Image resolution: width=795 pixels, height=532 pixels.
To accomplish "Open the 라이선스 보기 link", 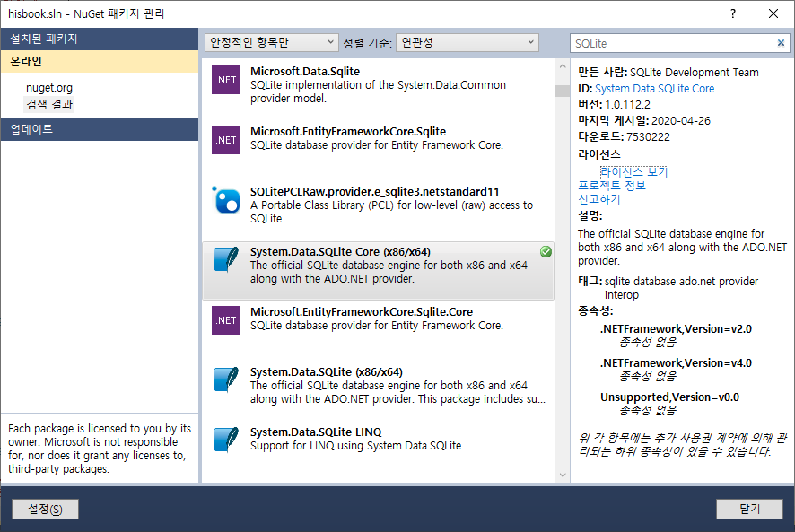I will point(633,172).
